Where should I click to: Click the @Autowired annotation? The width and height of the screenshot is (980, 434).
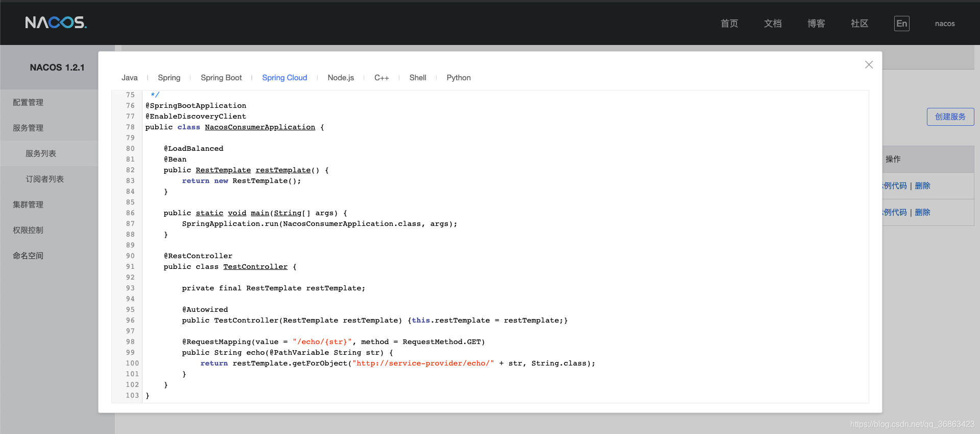coord(205,309)
